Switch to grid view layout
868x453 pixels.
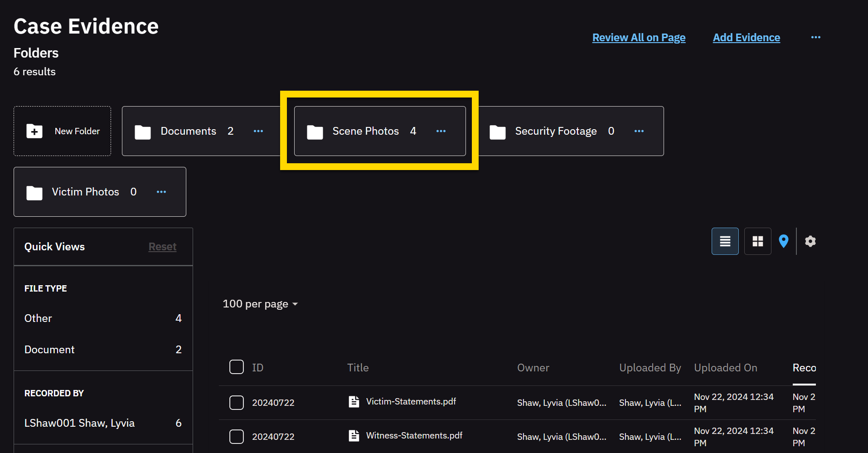(757, 241)
